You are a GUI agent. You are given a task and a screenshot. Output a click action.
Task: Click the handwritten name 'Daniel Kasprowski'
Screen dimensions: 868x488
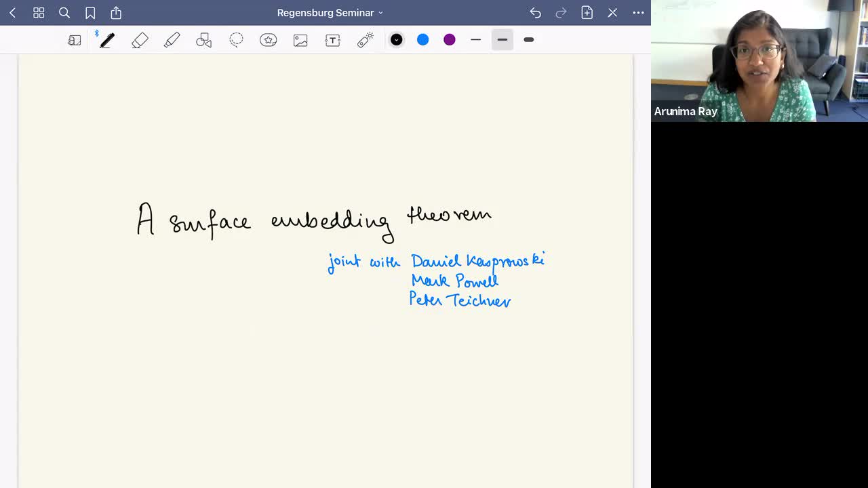(x=477, y=261)
